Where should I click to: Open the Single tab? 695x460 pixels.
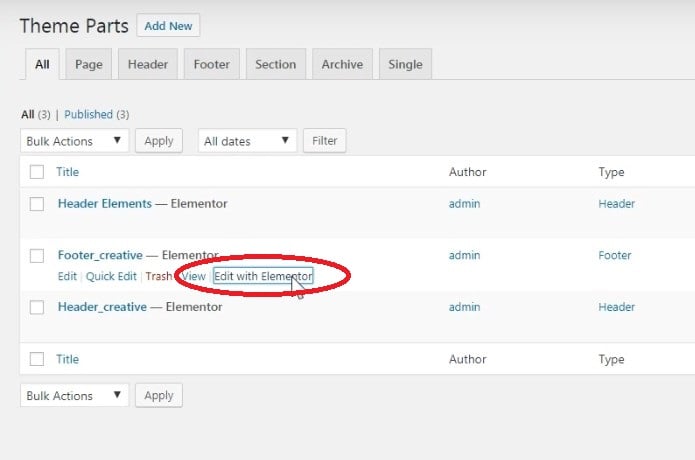point(405,64)
